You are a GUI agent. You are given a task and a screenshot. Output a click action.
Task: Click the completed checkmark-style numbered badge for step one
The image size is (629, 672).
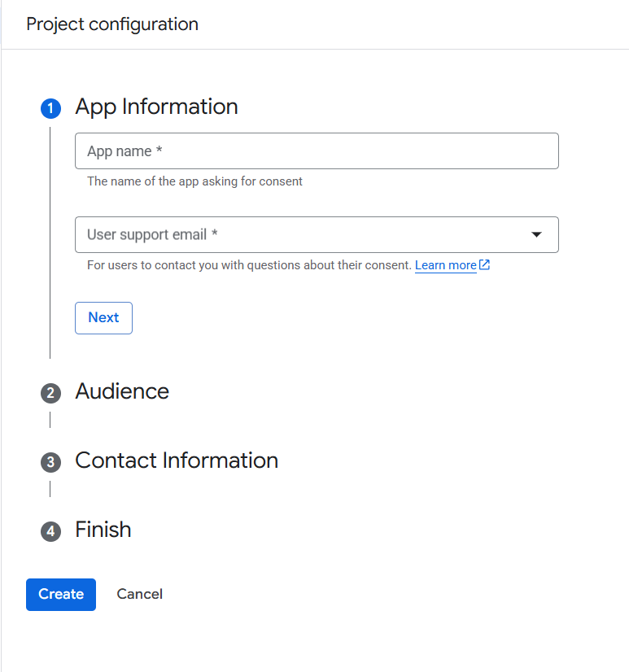[50, 107]
